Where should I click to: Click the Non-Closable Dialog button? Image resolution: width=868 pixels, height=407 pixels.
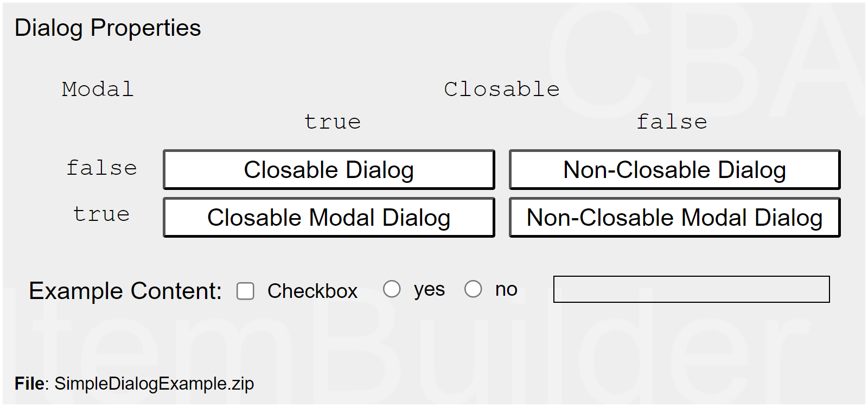[x=674, y=170]
